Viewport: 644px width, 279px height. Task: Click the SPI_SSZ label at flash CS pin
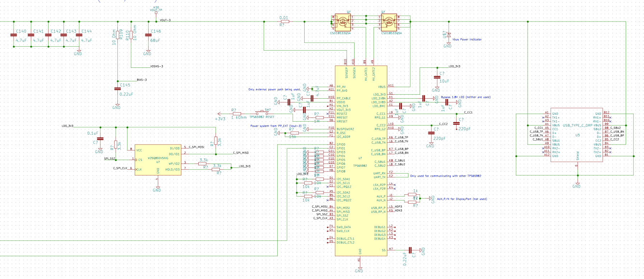click(110, 159)
